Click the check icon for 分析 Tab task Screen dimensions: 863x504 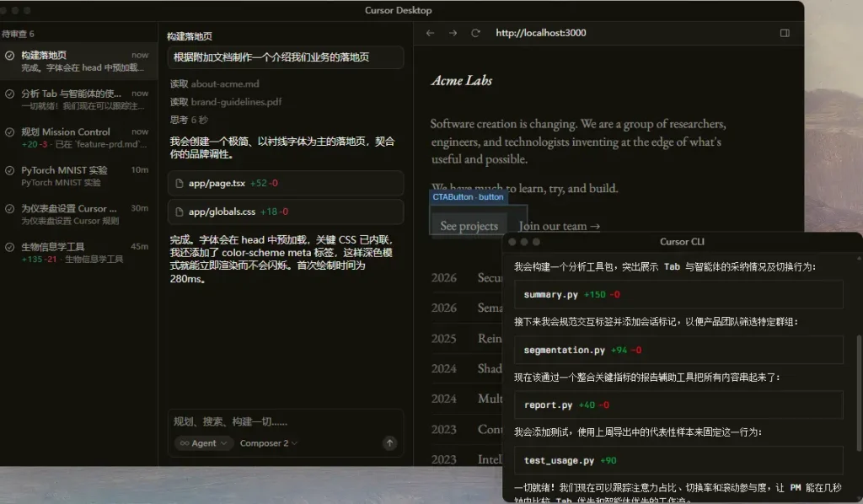click(x=10, y=94)
